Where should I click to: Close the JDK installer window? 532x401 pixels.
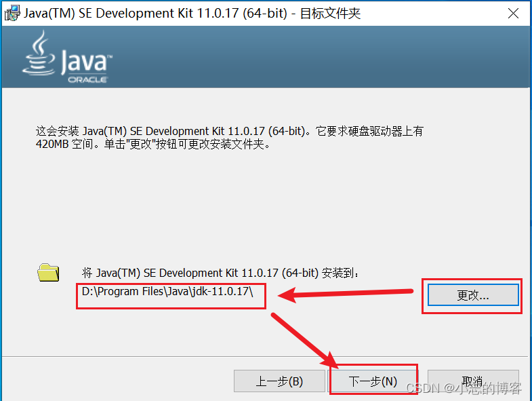[513, 14]
